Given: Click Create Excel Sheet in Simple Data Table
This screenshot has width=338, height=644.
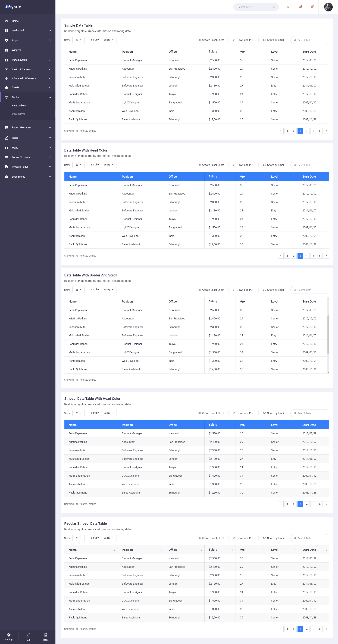Looking at the screenshot, I should [211, 40].
